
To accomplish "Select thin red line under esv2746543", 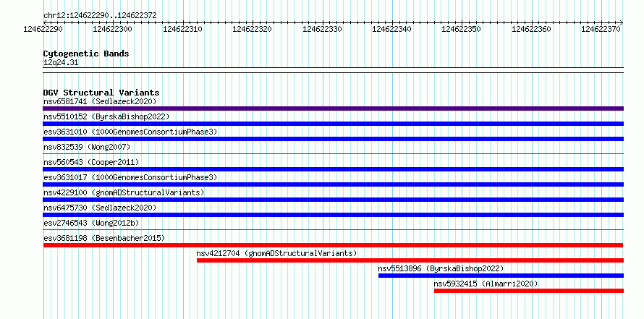I will pyautogui.click(x=334, y=229).
